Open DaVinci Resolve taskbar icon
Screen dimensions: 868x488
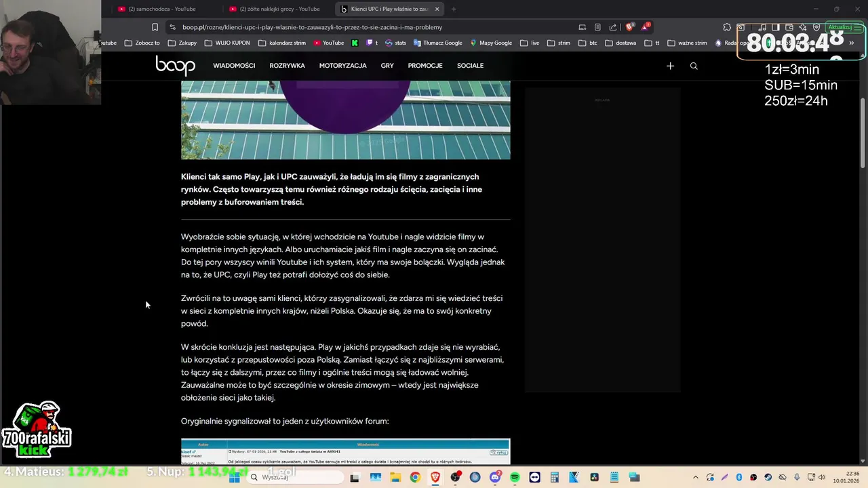click(594, 477)
